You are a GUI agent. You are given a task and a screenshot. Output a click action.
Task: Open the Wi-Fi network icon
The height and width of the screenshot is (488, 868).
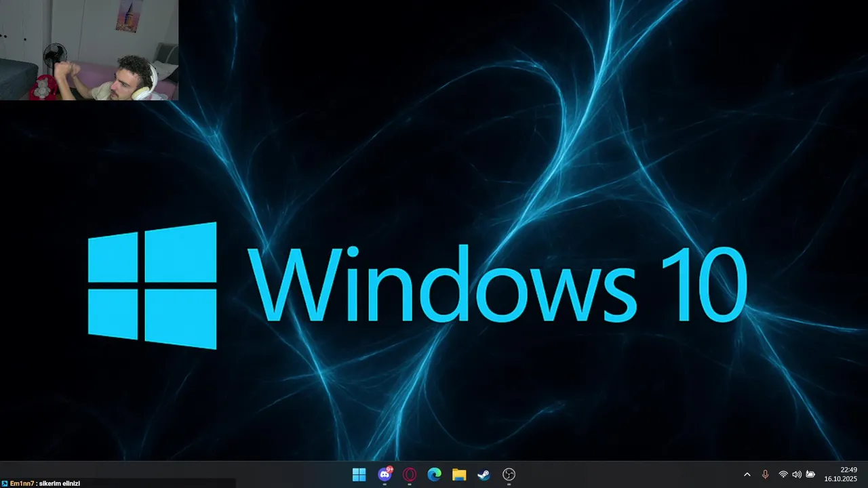pyautogui.click(x=783, y=474)
